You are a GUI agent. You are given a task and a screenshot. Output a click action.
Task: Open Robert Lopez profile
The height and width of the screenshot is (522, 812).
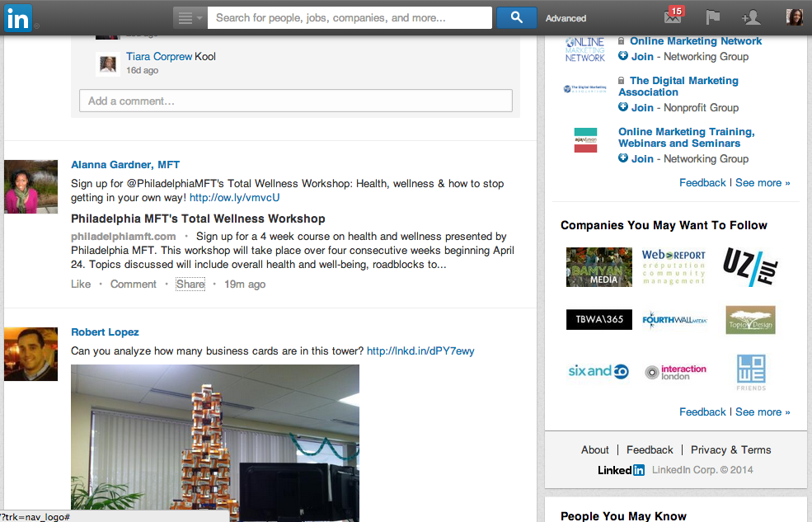click(105, 332)
